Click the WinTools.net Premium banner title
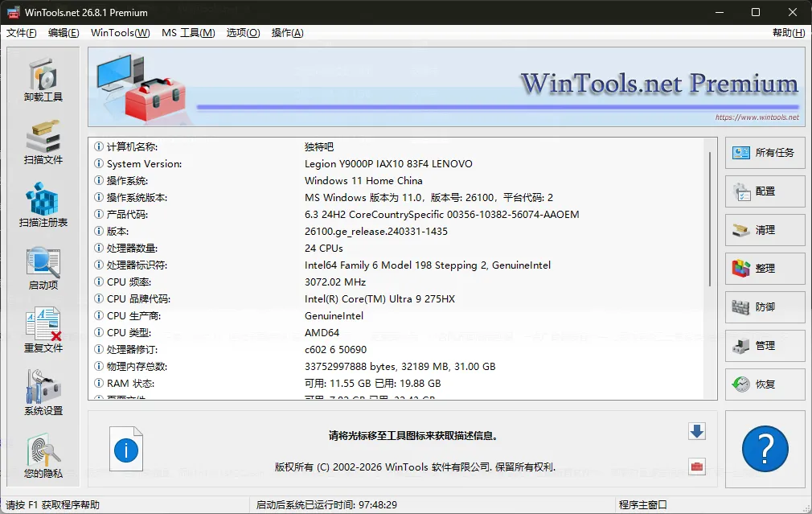This screenshot has width=812, height=514. click(x=659, y=84)
